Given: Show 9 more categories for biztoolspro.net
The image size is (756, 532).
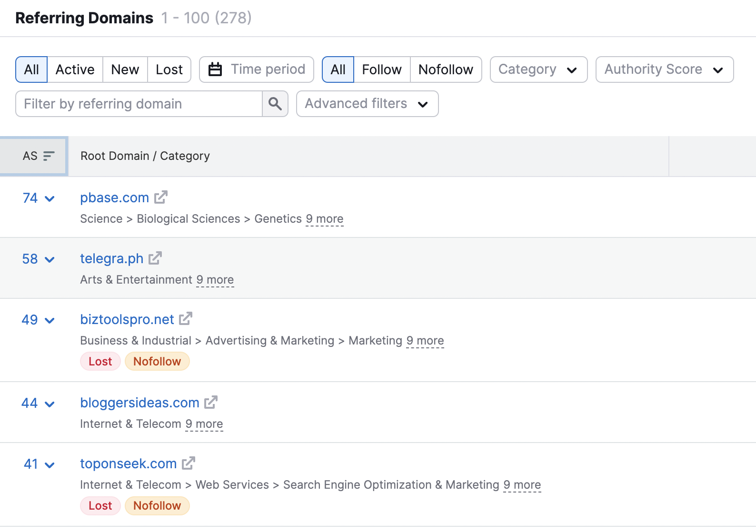Looking at the screenshot, I should pyautogui.click(x=425, y=341).
